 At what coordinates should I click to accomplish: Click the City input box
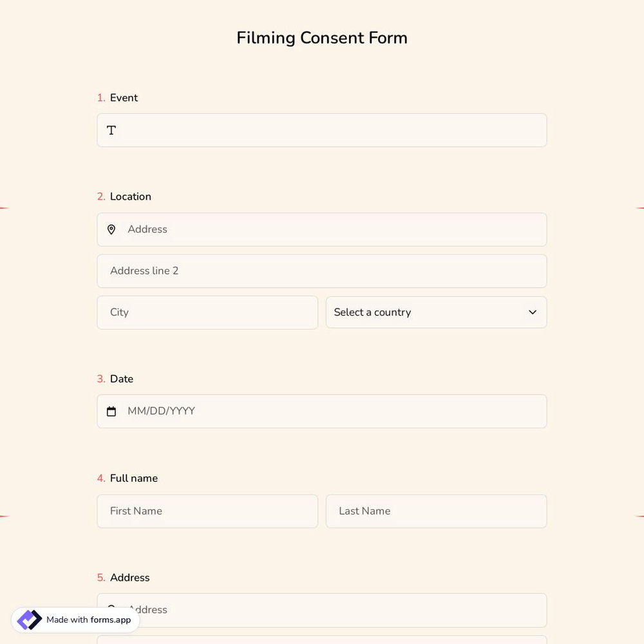pos(207,312)
